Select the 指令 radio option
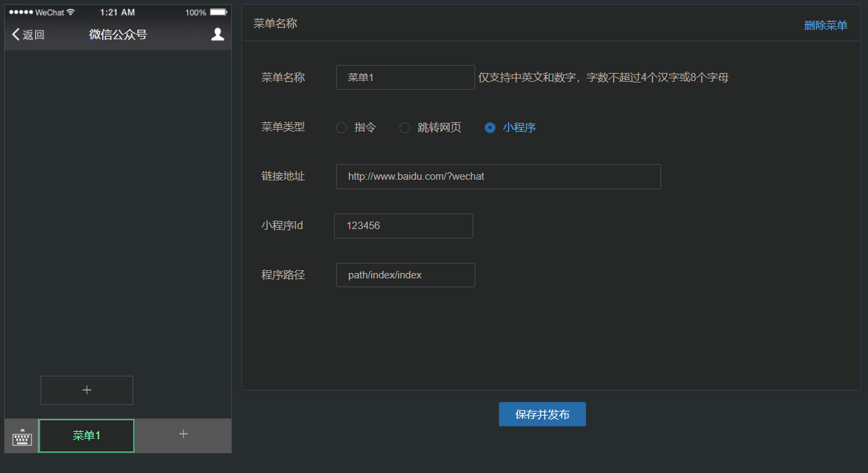The height and width of the screenshot is (473, 868). (x=356, y=127)
